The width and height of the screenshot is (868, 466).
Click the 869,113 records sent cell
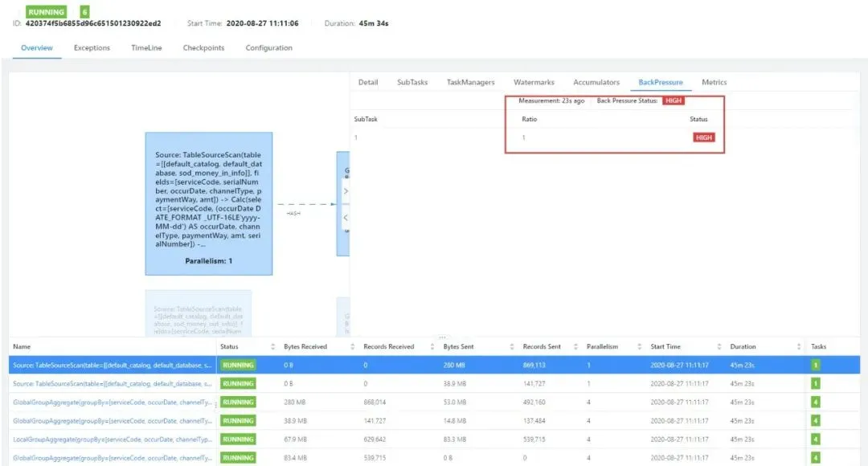[534, 366]
